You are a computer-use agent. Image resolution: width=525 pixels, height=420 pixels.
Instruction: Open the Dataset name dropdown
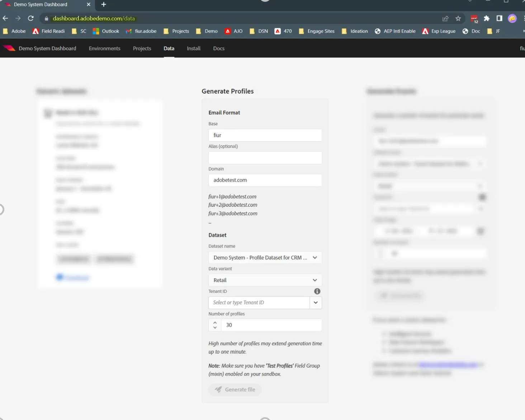(265, 258)
